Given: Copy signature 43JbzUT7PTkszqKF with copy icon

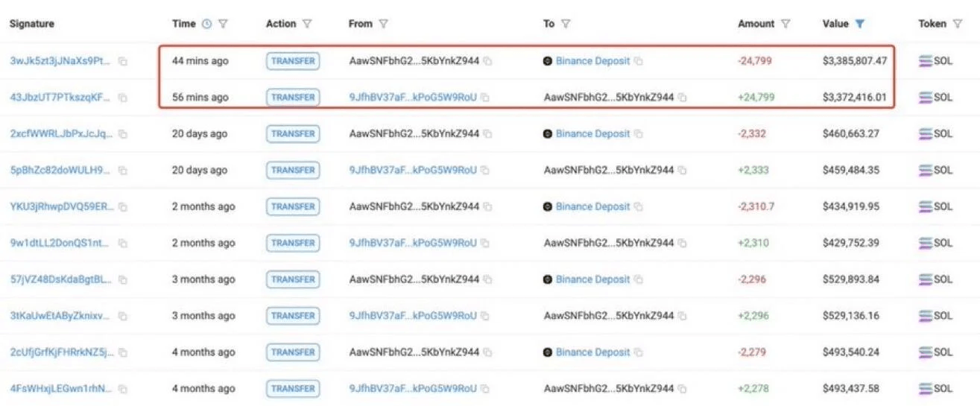Looking at the screenshot, I should click(x=123, y=98).
